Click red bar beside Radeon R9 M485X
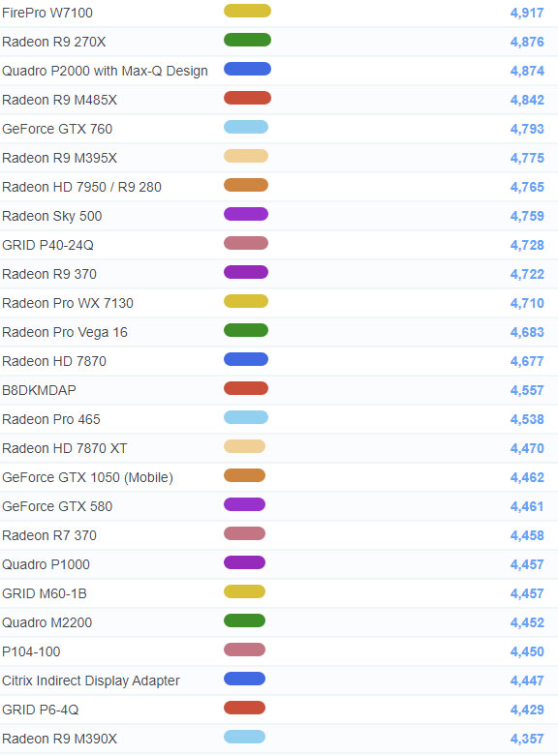558x756 pixels. pyautogui.click(x=247, y=98)
